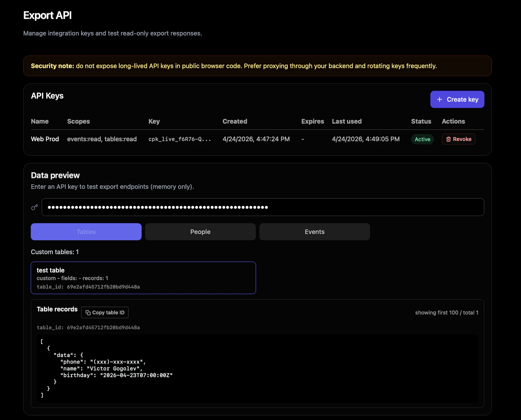Click the API Keys section heading
Viewport: 521px width, 420px height.
coord(47,96)
